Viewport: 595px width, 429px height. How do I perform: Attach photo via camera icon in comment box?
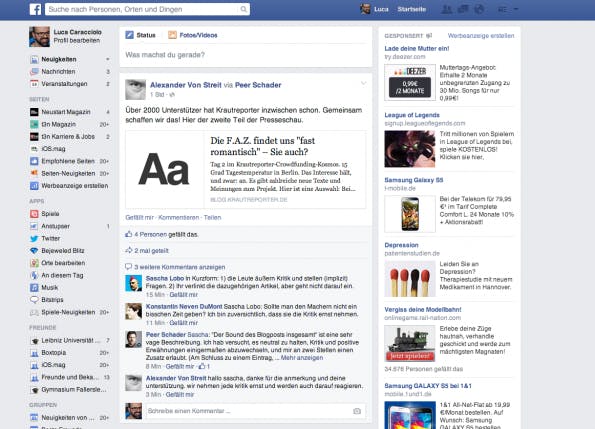pyautogui.click(x=357, y=411)
